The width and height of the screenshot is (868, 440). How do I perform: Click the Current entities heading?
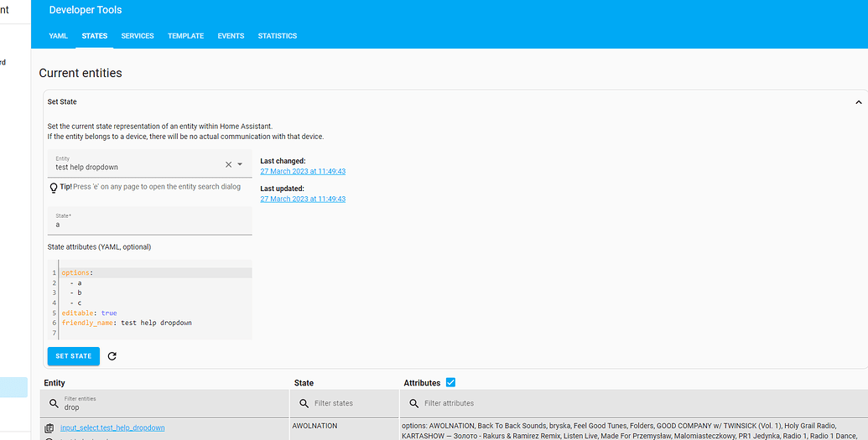81,73
